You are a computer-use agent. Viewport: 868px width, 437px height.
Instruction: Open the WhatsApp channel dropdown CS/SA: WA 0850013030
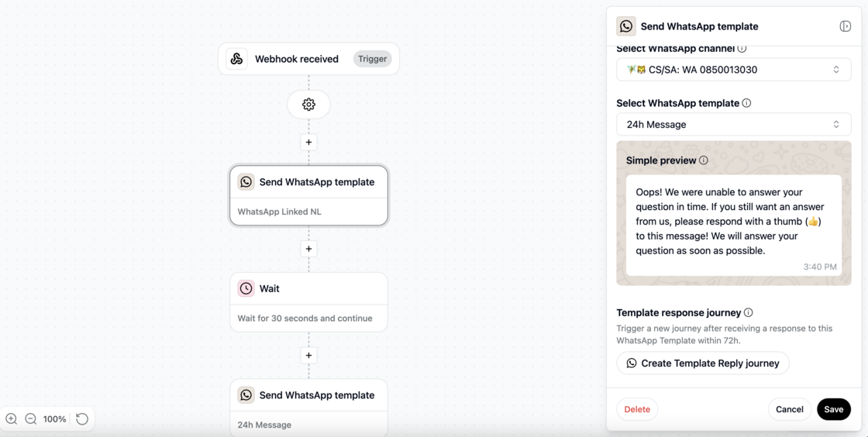[733, 70]
